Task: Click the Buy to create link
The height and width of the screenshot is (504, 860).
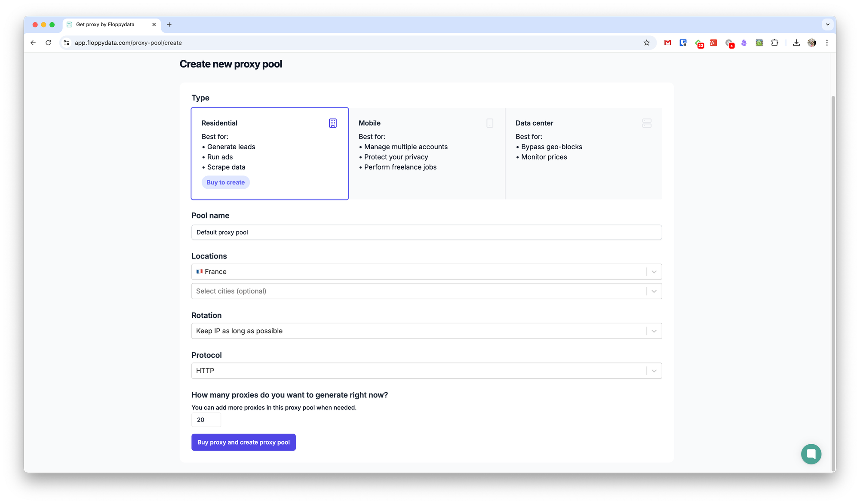Action: [x=226, y=182]
